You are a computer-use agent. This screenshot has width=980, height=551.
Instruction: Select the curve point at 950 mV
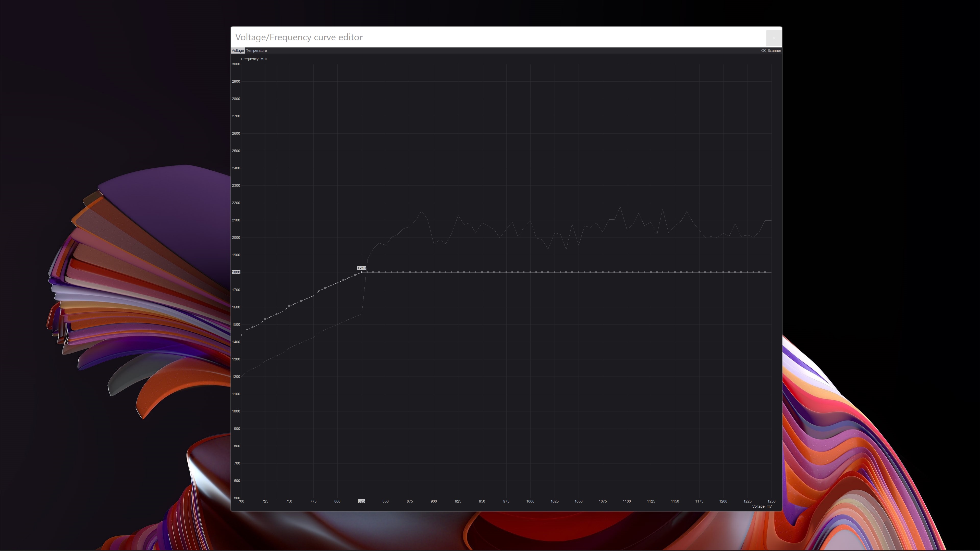point(482,272)
